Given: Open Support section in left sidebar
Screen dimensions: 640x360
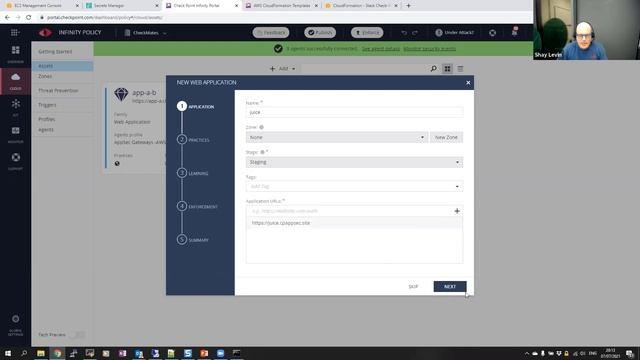Looking at the screenshot, I should point(16,161).
